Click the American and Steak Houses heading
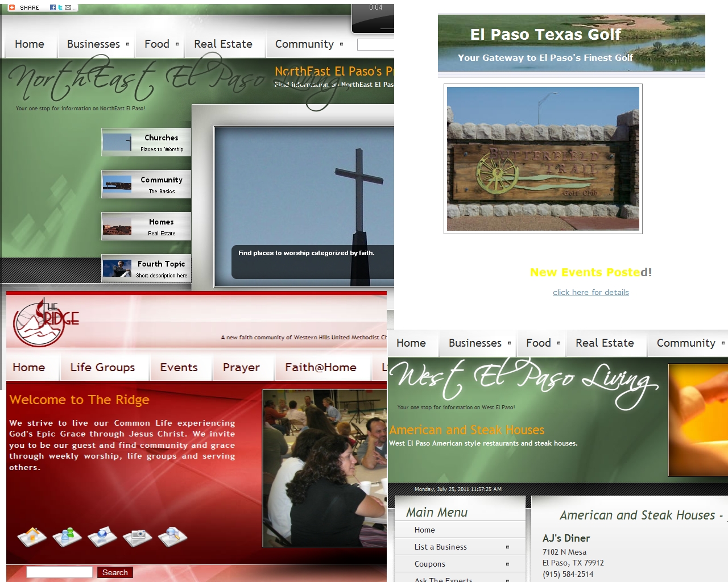Viewport: 728px width, 582px height. [x=467, y=430]
